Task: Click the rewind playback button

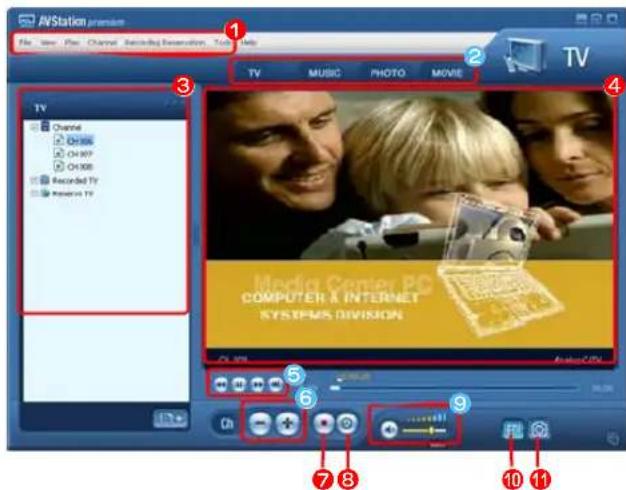Action: pyautogui.click(x=221, y=385)
